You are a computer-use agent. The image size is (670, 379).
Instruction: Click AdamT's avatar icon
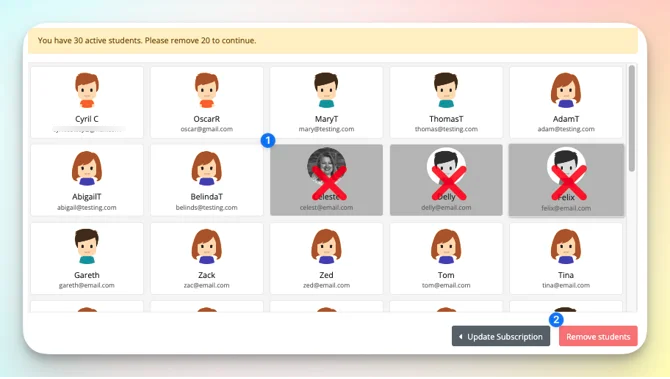click(x=566, y=90)
